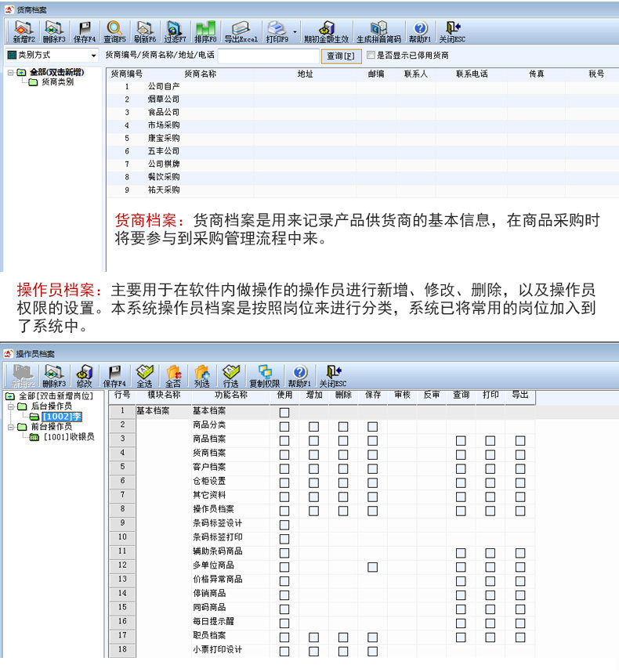
Task: Click the 查询[F] button
Action: point(341,56)
